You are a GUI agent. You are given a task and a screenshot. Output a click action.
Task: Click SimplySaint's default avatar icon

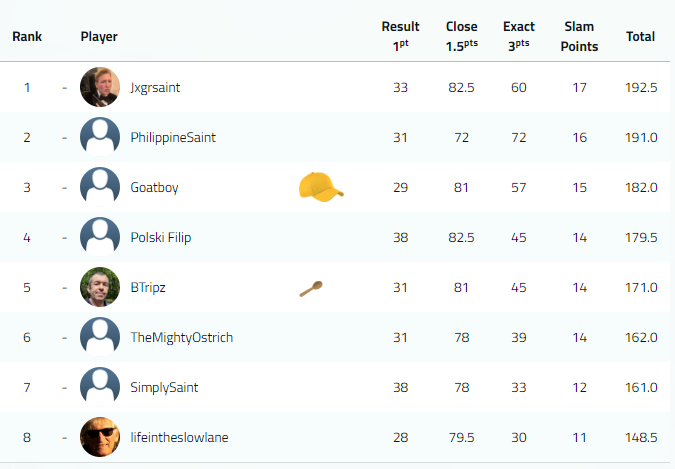(100, 387)
